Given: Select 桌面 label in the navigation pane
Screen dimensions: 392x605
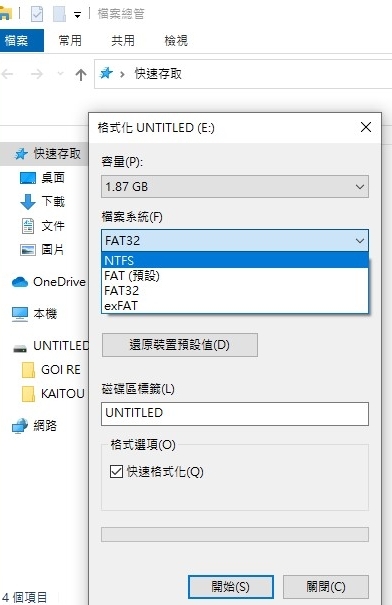Looking at the screenshot, I should (53, 177).
